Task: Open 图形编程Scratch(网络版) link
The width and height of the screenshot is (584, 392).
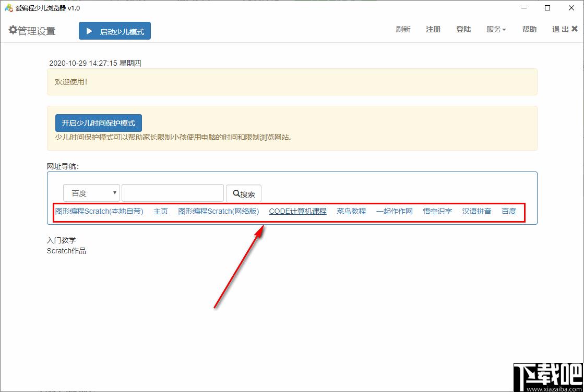Action: (x=218, y=211)
